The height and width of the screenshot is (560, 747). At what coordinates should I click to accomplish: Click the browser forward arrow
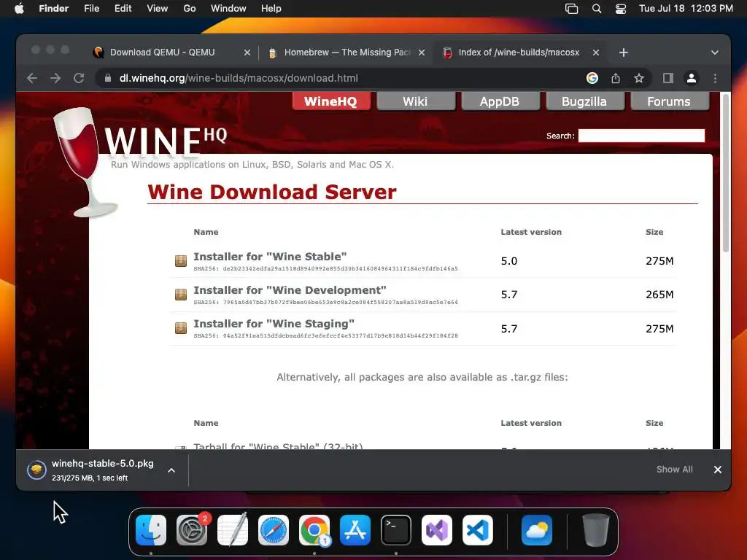point(55,78)
